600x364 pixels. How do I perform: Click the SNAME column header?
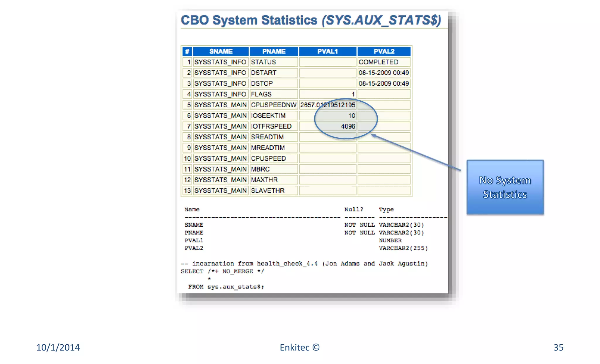[x=221, y=51]
